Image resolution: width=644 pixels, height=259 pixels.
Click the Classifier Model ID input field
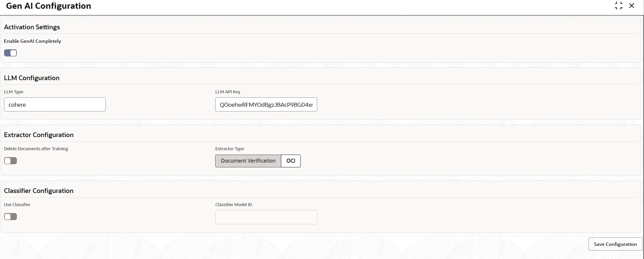pyautogui.click(x=266, y=217)
